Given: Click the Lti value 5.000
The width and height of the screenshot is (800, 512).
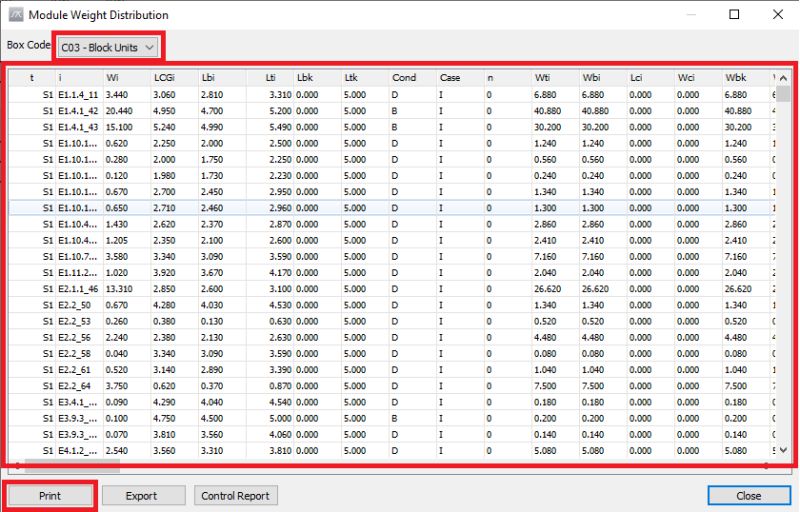Looking at the screenshot, I should tap(280, 418).
